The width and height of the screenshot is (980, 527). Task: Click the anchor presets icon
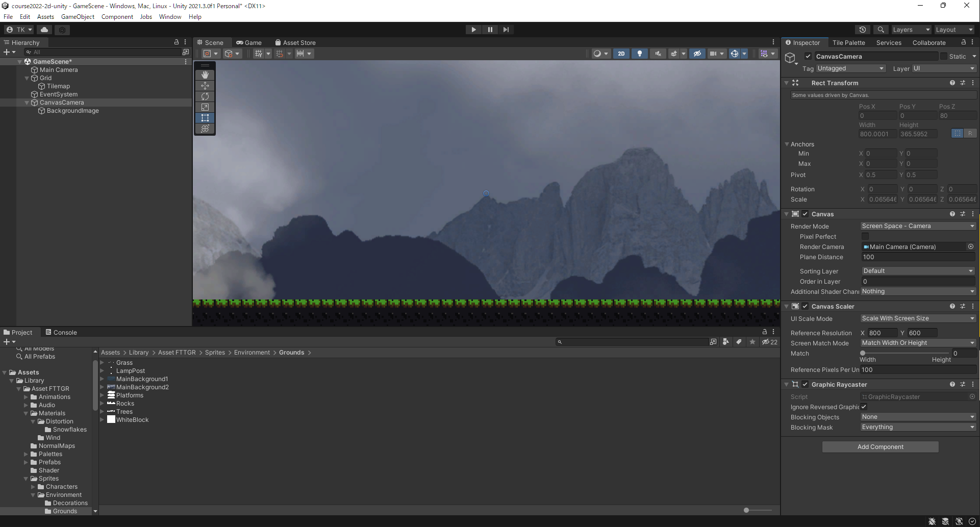[x=958, y=133]
